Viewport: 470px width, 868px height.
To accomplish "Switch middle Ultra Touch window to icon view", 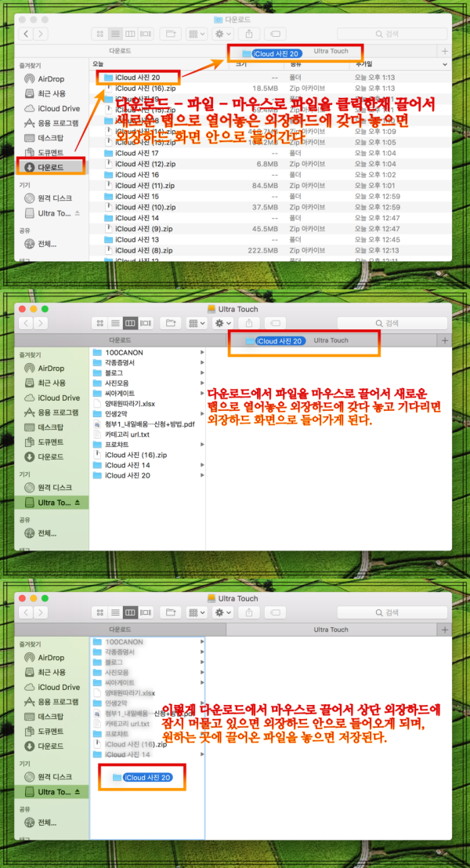I will pos(100,323).
